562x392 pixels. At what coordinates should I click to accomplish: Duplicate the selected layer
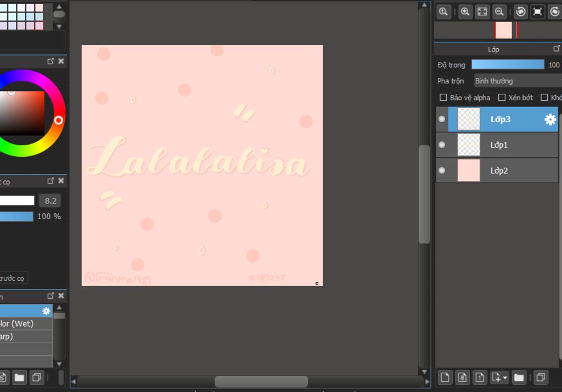tap(541, 377)
